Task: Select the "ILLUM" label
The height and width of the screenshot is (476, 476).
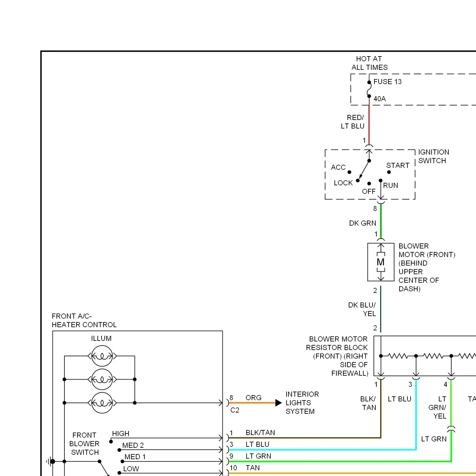Action: tap(101, 338)
